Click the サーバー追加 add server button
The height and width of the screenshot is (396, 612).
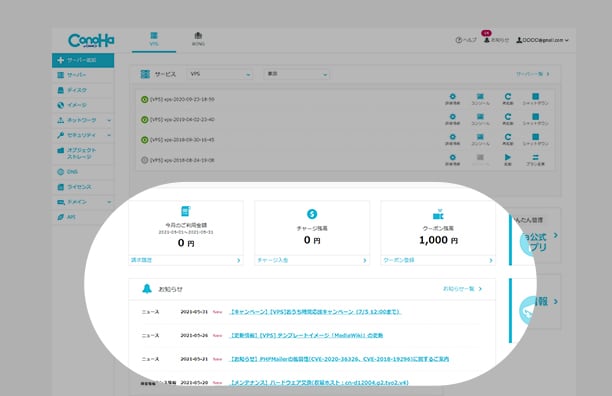click(x=83, y=60)
